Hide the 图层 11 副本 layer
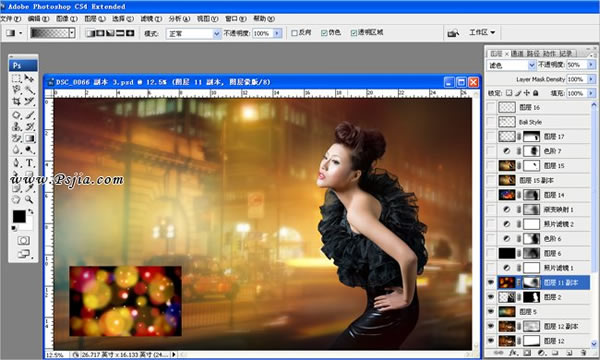This screenshot has height=360, width=600. coord(491,283)
